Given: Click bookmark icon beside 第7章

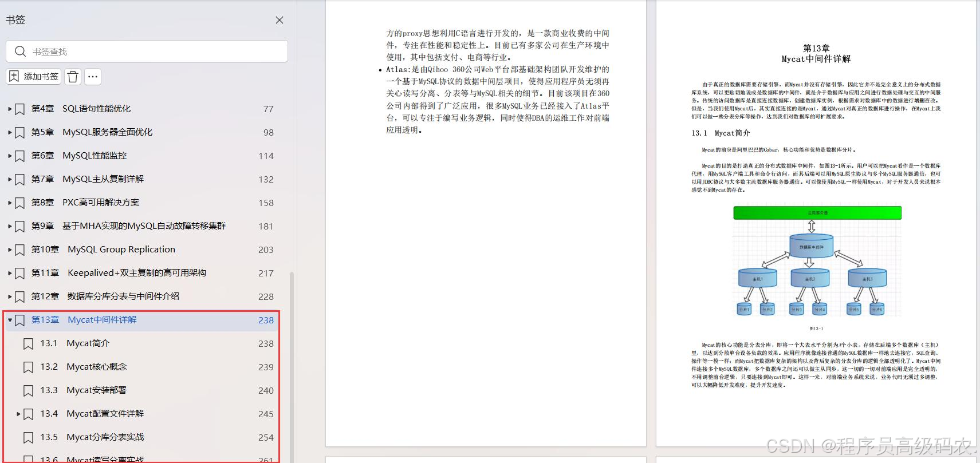Looking at the screenshot, I should click(20, 179).
